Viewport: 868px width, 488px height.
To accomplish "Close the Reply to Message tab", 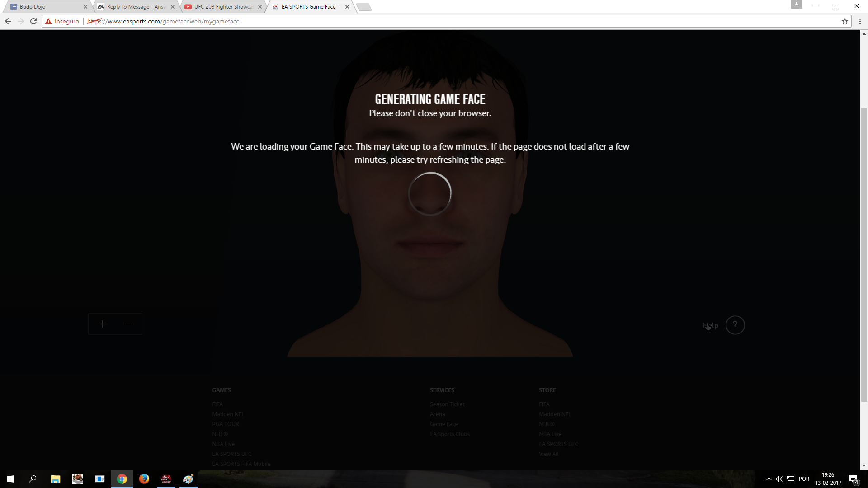I will [x=173, y=7].
